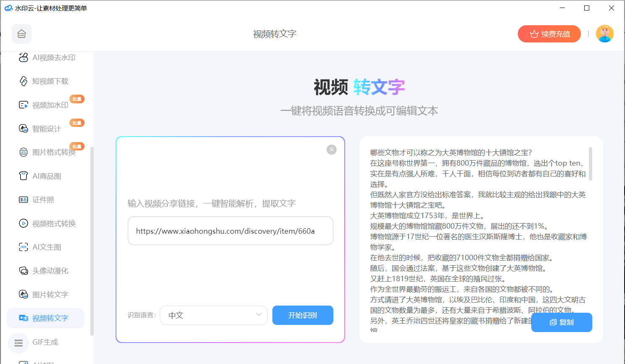Click the 图片转文字 sidebar icon
Image resolution: width=625 pixels, height=364 pixels.
pyautogui.click(x=24, y=295)
